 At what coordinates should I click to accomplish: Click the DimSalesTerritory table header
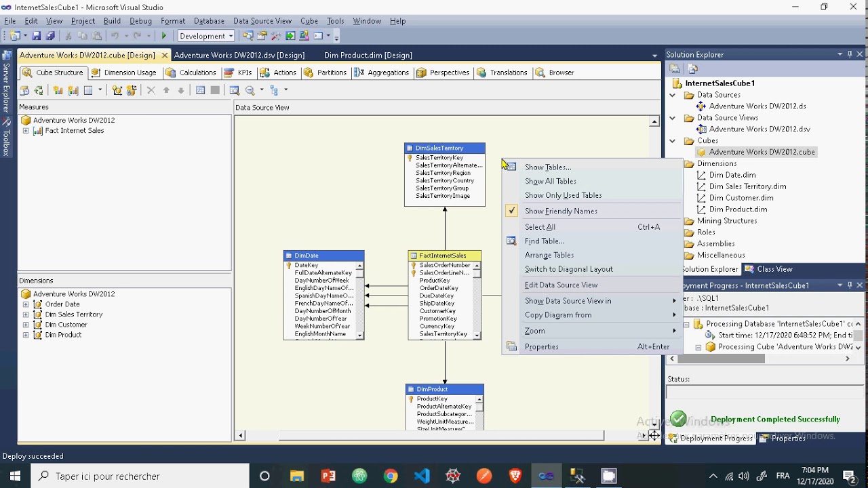pyautogui.click(x=445, y=148)
